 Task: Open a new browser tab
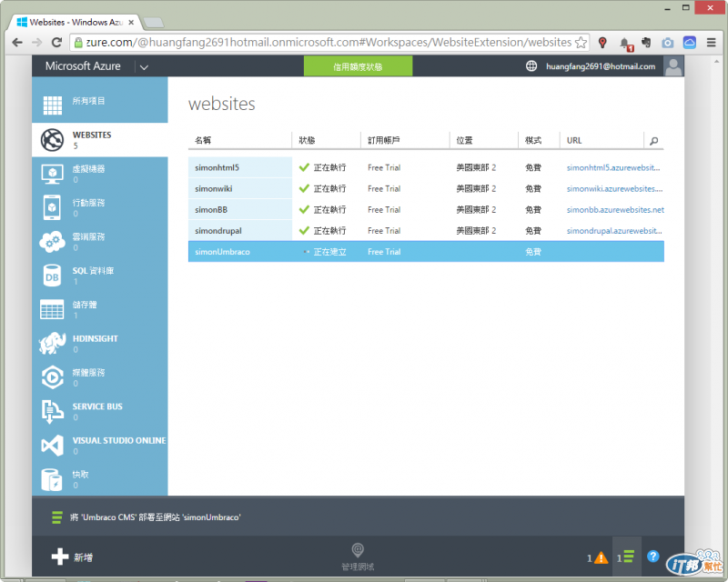[x=154, y=22]
